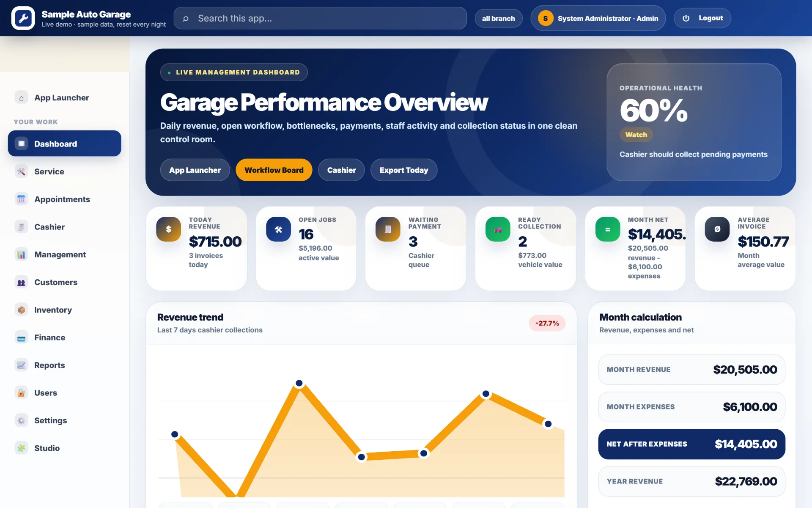Go to Appointments in the sidebar

64,199
